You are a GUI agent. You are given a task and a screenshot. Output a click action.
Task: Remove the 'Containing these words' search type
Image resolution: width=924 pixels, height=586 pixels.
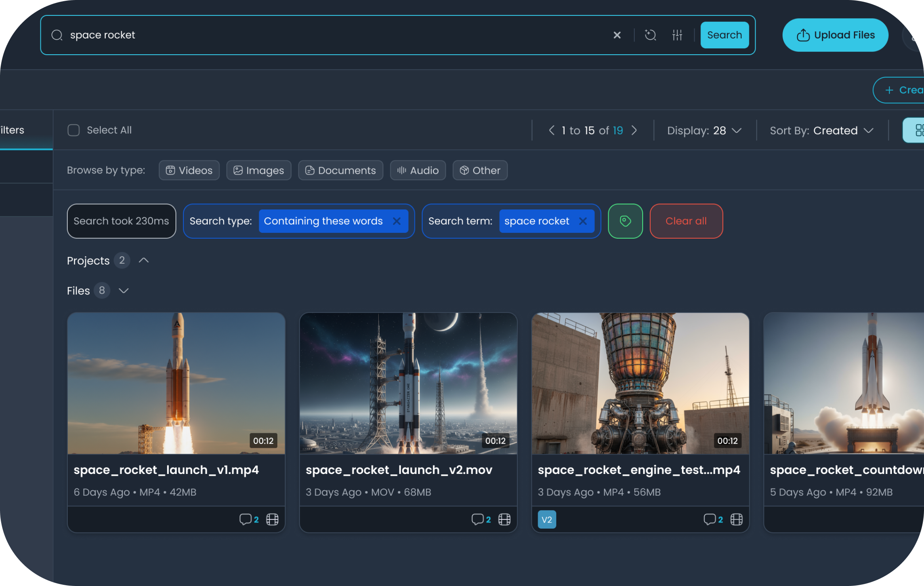397,221
